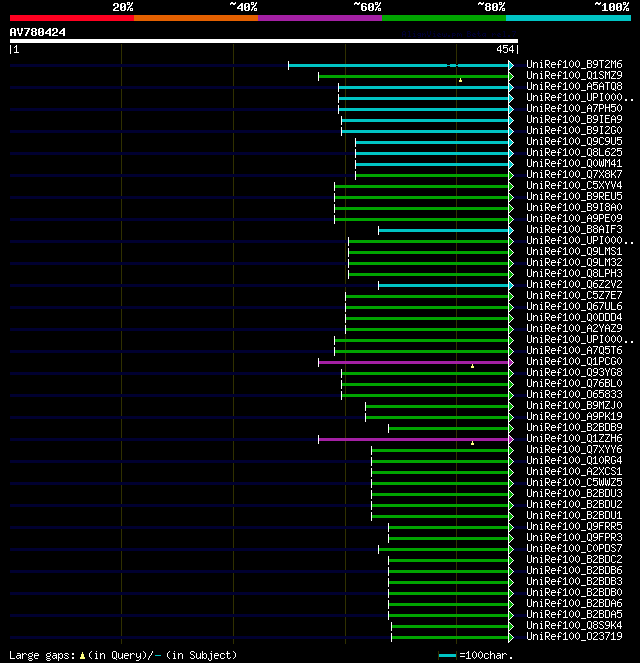Click the UniRef100_Q9LM32 label

point(574,262)
